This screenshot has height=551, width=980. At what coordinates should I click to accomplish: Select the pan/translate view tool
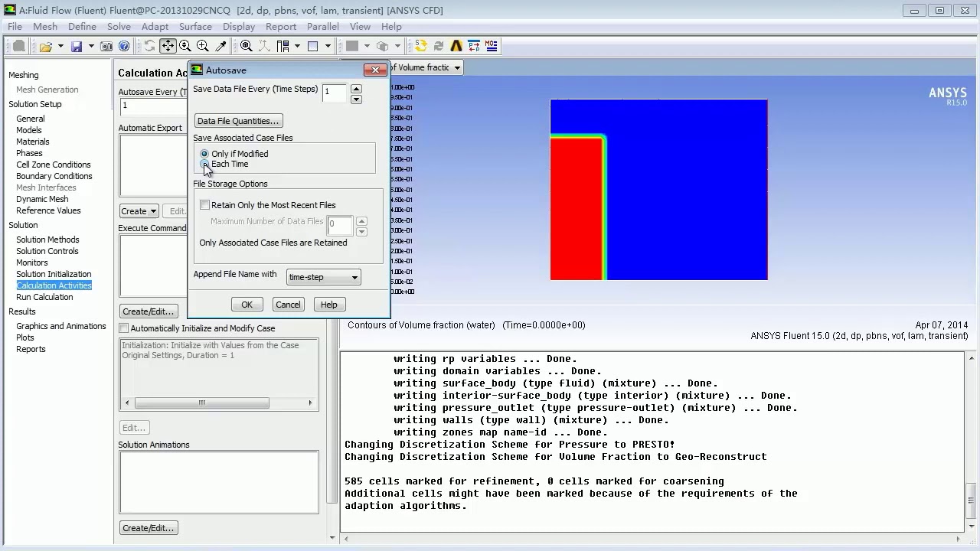[167, 46]
